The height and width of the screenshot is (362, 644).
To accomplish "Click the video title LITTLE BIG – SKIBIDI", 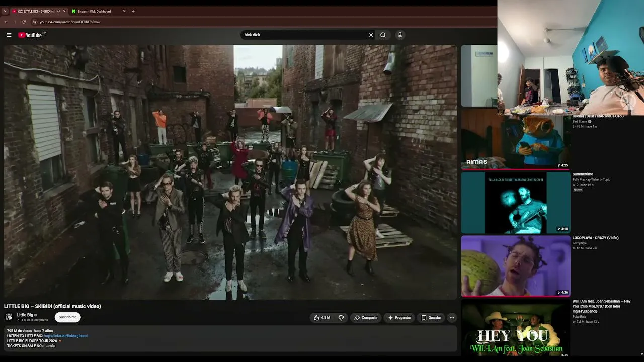I will 52,306.
